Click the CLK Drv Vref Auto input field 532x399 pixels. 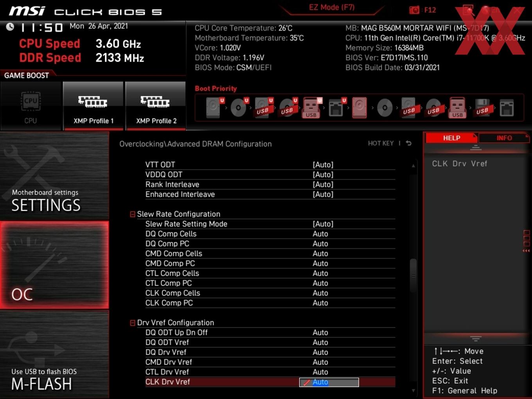click(x=329, y=382)
